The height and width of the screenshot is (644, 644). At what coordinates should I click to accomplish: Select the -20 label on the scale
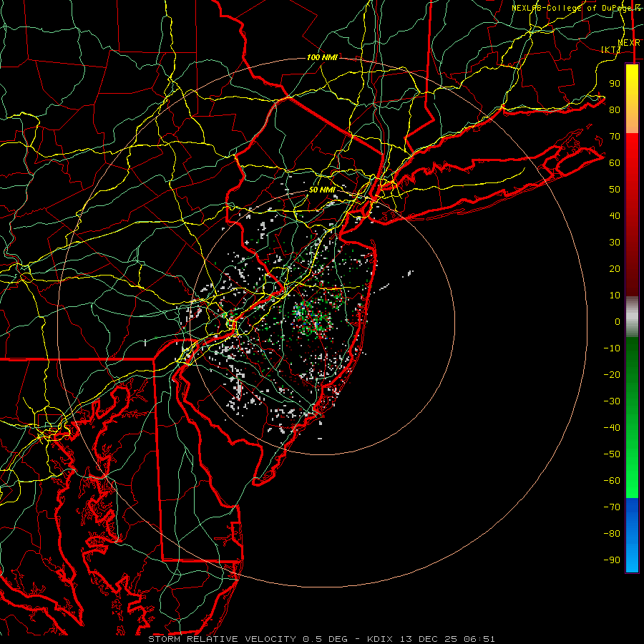click(x=612, y=374)
